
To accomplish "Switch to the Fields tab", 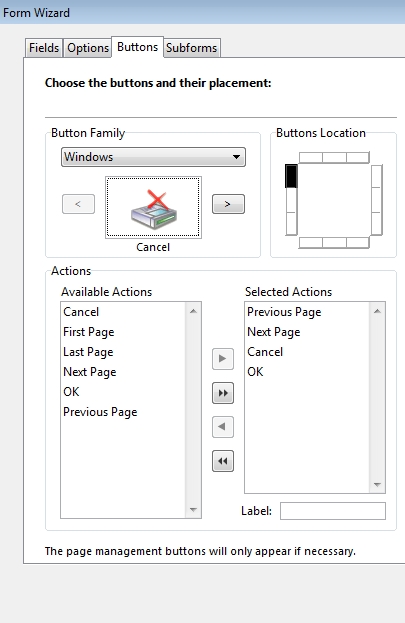I will tap(44, 48).
